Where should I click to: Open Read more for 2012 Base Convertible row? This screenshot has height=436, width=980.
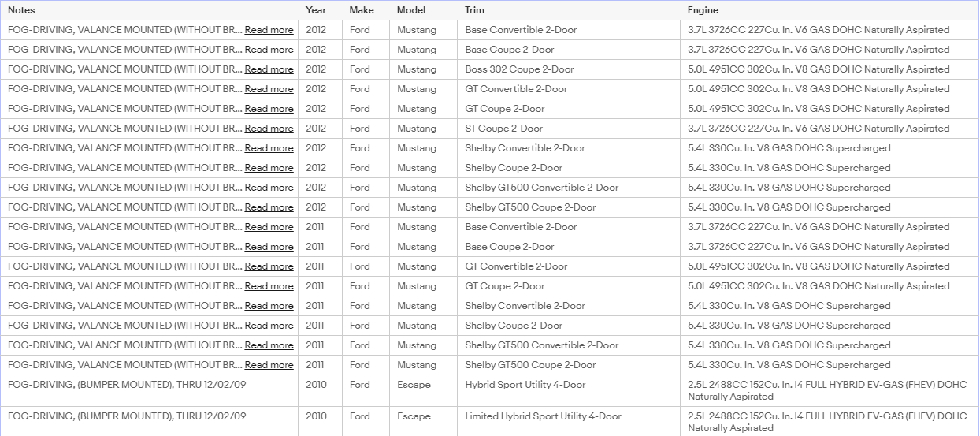(x=269, y=30)
